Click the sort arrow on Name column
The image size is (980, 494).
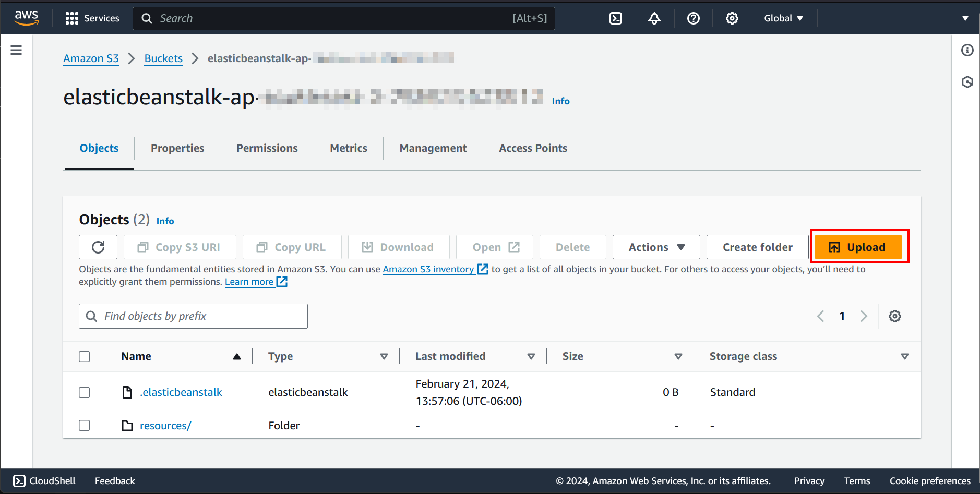(x=237, y=356)
